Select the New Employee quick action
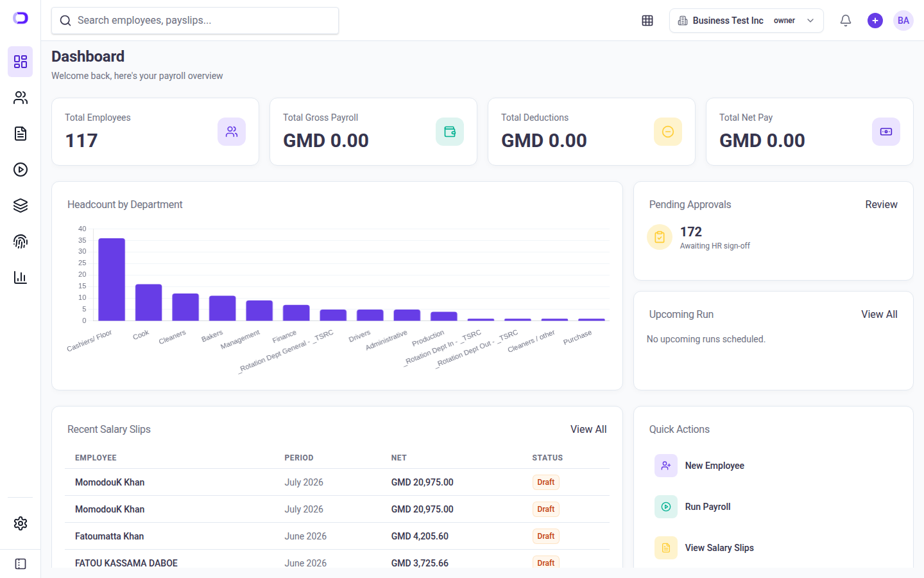Image resolution: width=924 pixels, height=578 pixels. pyautogui.click(x=773, y=466)
